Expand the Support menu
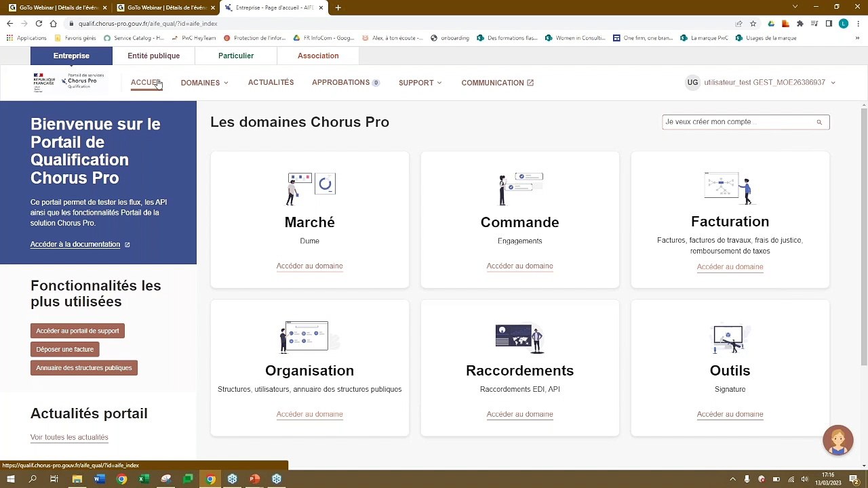 point(420,83)
